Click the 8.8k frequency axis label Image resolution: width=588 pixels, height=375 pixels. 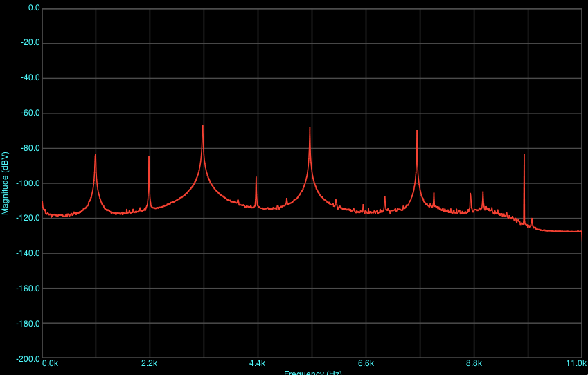(x=474, y=363)
